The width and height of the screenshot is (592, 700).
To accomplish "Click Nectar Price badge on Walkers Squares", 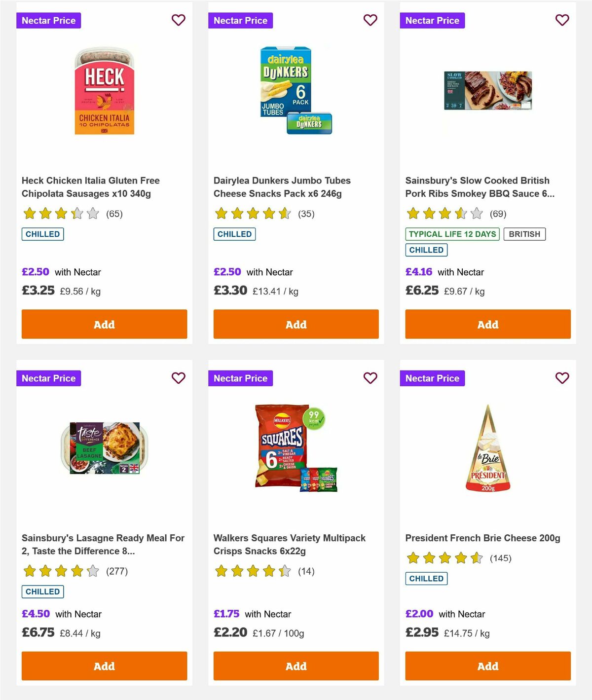I will pyautogui.click(x=241, y=378).
